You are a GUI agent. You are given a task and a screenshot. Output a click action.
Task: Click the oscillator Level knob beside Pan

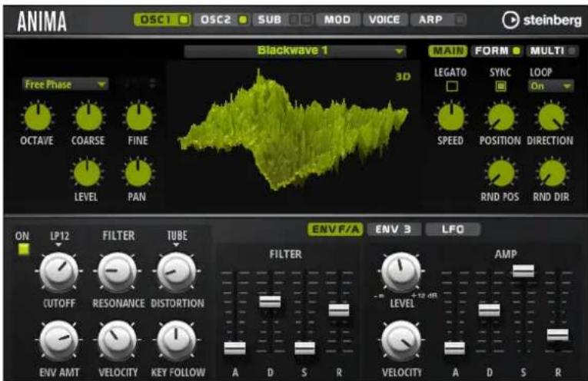87,173
